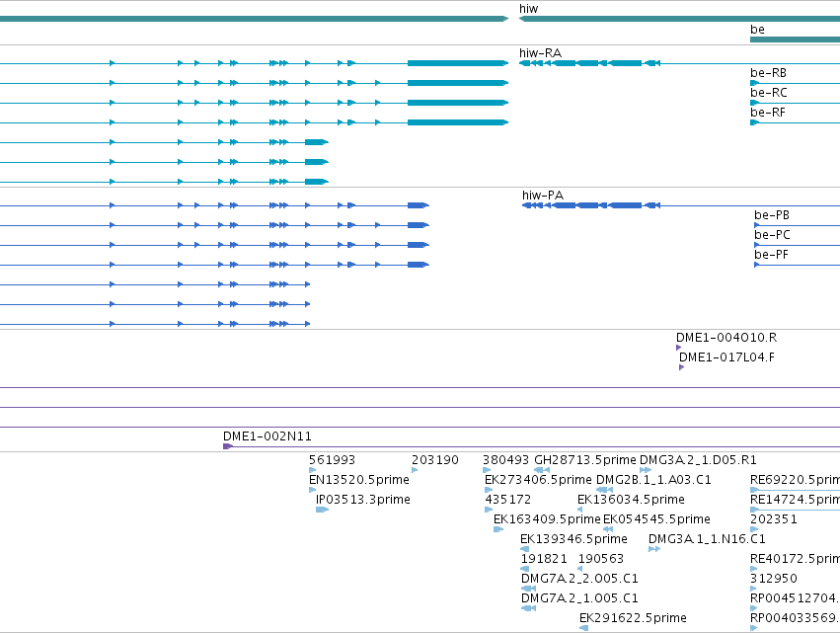Open the be-RF transcript label
This screenshot has width=840, height=633.
point(768,113)
